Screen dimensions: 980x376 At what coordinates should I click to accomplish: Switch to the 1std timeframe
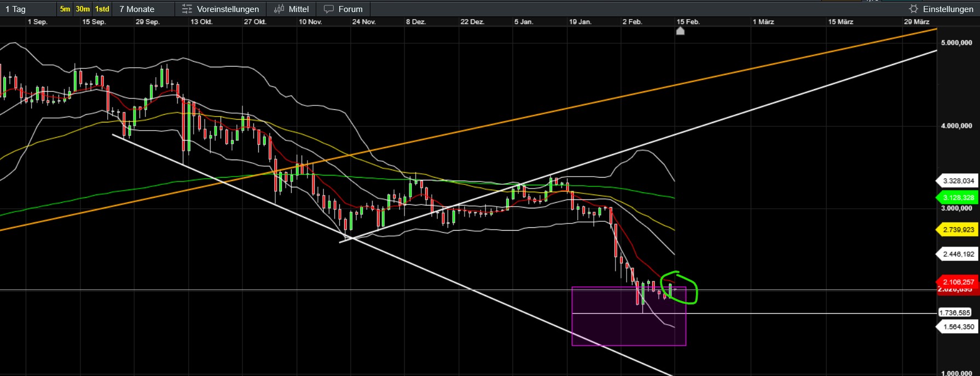click(102, 9)
